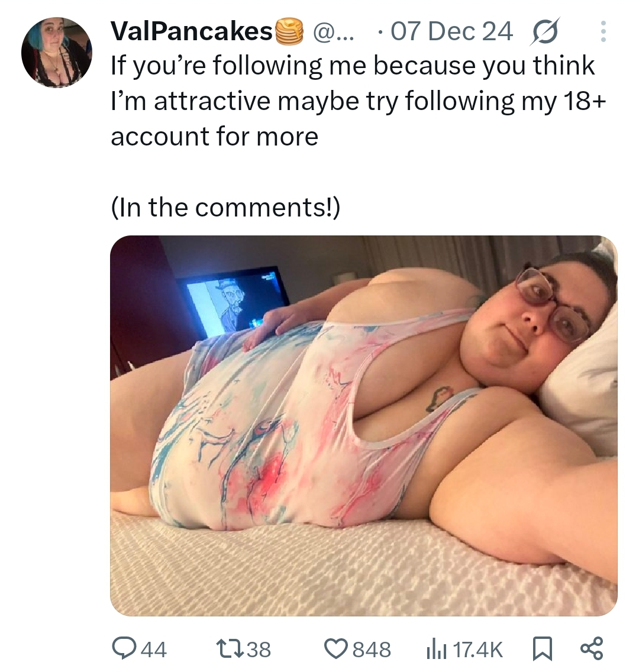
Task: Click the "(In the comments!)" text line
Action: pyautogui.click(x=225, y=208)
